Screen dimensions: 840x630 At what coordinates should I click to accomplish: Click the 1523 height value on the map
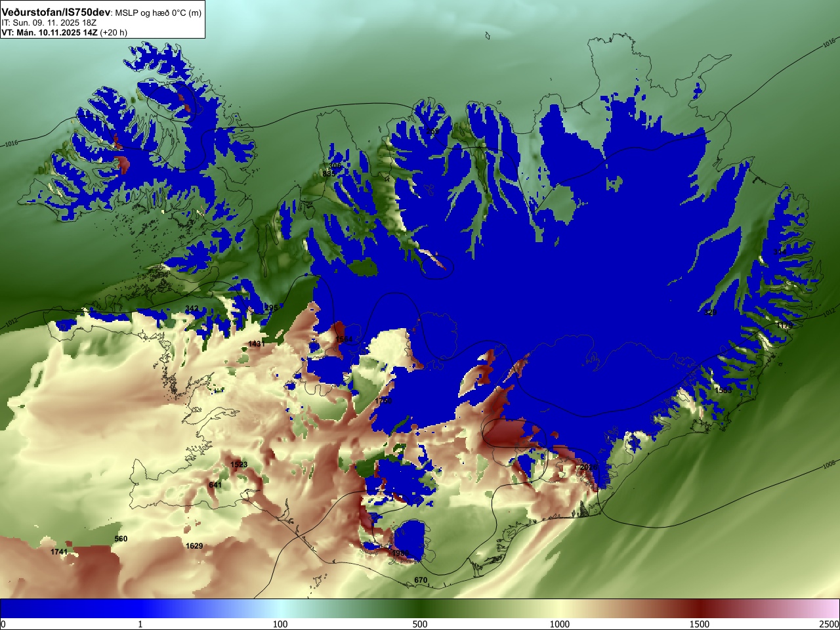239,465
